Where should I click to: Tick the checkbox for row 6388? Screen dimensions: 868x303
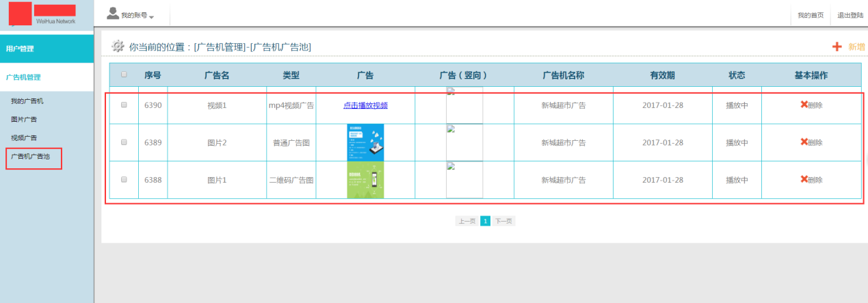click(x=124, y=179)
